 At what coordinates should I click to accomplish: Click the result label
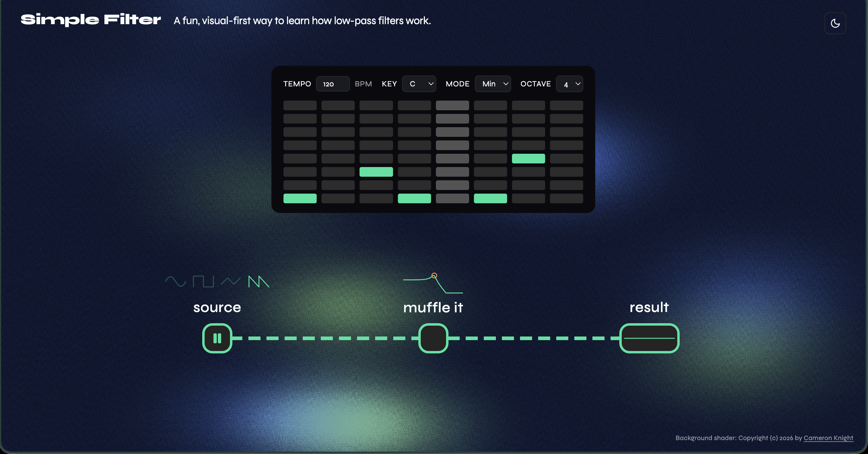649,307
